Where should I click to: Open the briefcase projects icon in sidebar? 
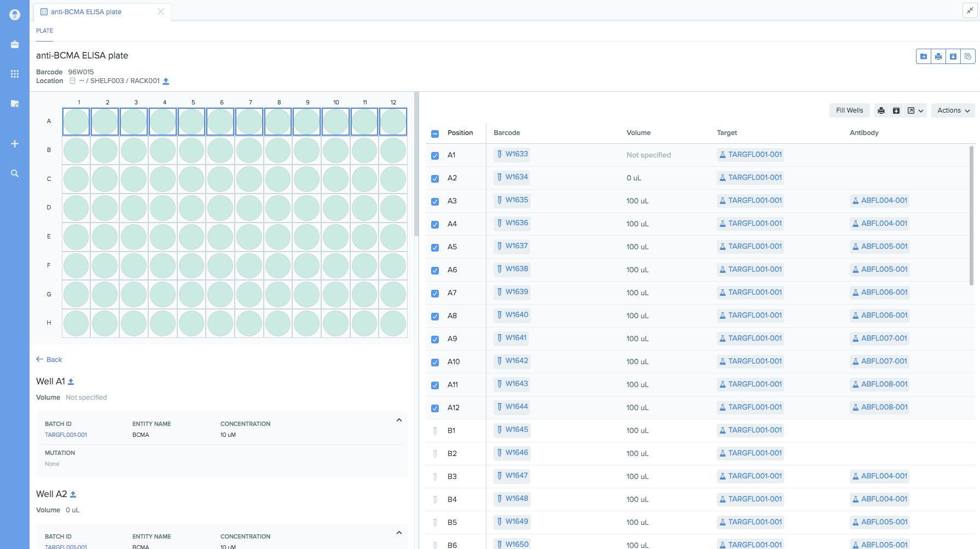point(15,44)
